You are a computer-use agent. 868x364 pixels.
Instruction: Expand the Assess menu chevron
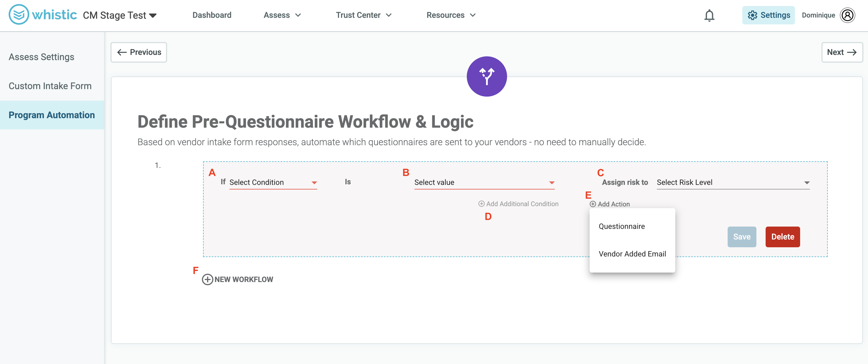coord(298,15)
